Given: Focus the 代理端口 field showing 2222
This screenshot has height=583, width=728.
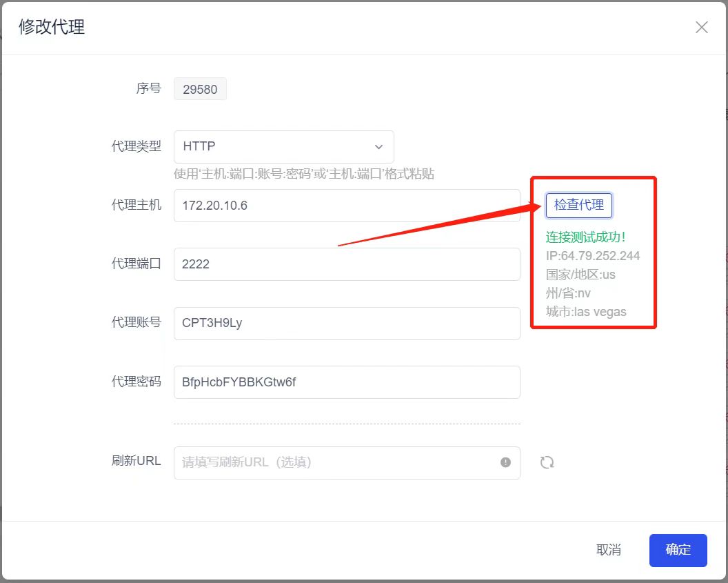Looking at the screenshot, I should 346,264.
